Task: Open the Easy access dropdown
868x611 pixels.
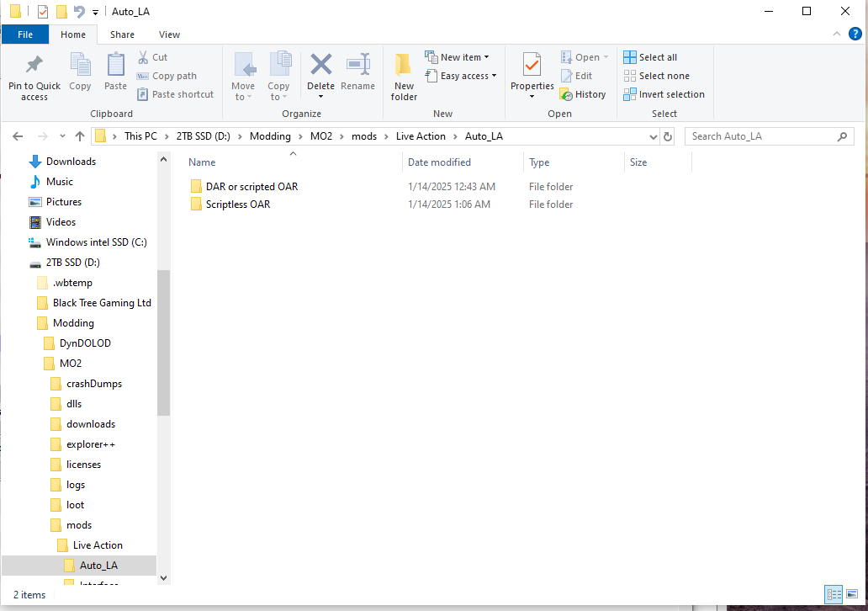Action: coord(461,76)
